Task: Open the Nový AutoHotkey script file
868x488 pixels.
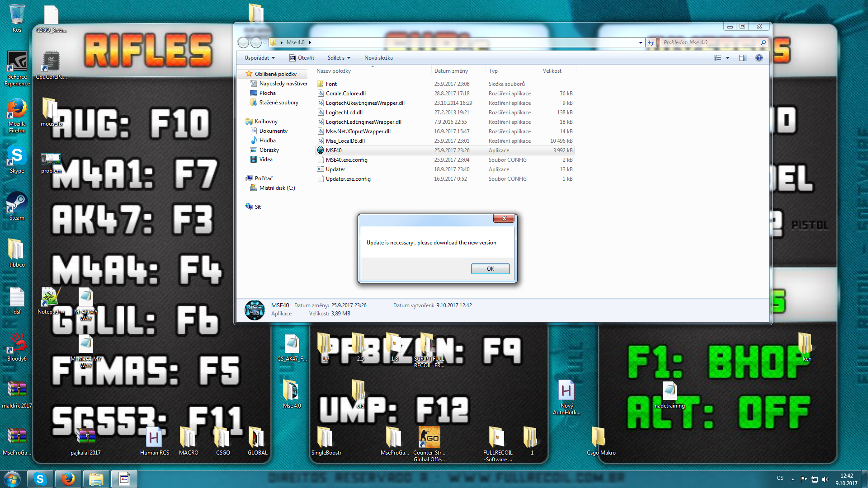Action: [x=566, y=398]
